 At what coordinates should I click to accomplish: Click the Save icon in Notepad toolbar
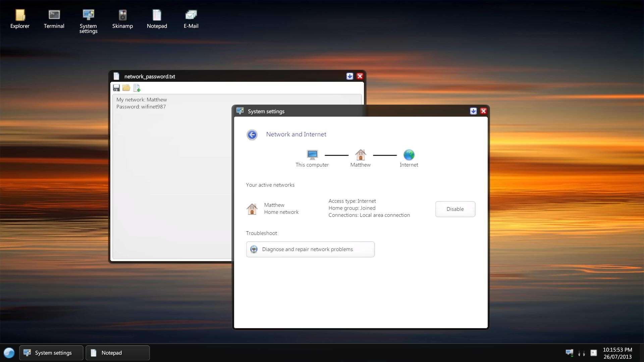click(x=116, y=88)
